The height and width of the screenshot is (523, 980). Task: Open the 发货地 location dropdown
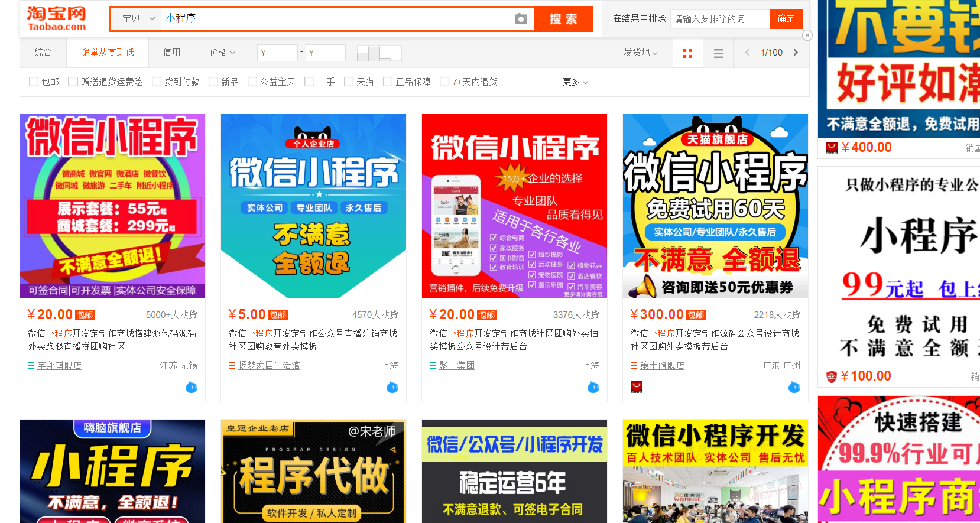pyautogui.click(x=641, y=53)
